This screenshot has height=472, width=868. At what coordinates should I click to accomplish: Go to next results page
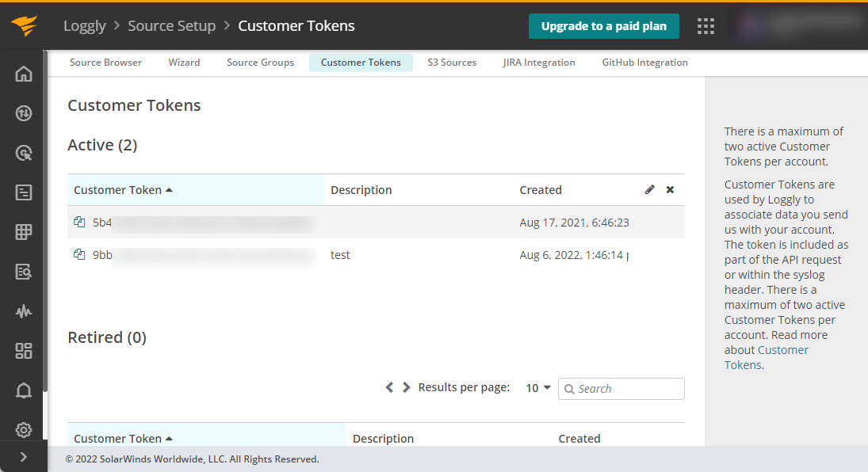(407, 387)
